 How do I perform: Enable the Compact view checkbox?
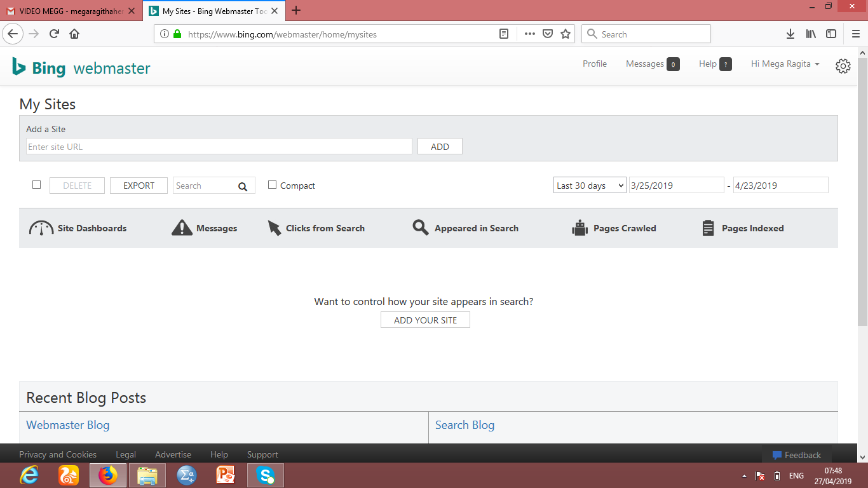(272, 185)
